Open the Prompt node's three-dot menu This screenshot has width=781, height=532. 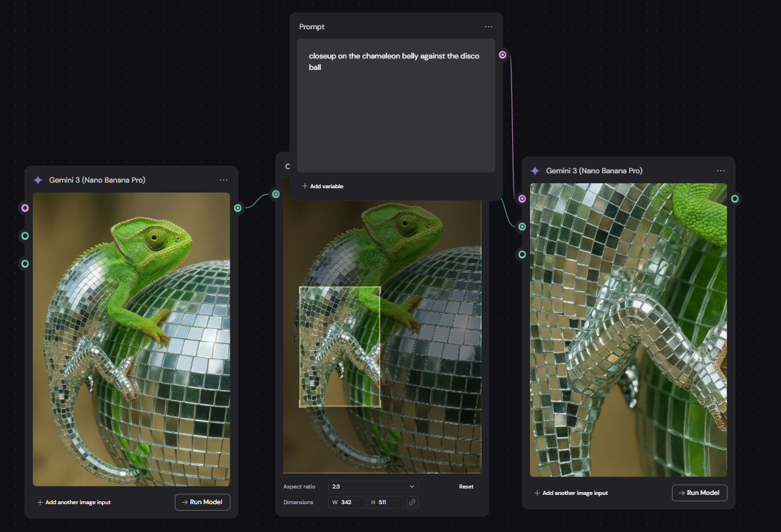point(488,27)
